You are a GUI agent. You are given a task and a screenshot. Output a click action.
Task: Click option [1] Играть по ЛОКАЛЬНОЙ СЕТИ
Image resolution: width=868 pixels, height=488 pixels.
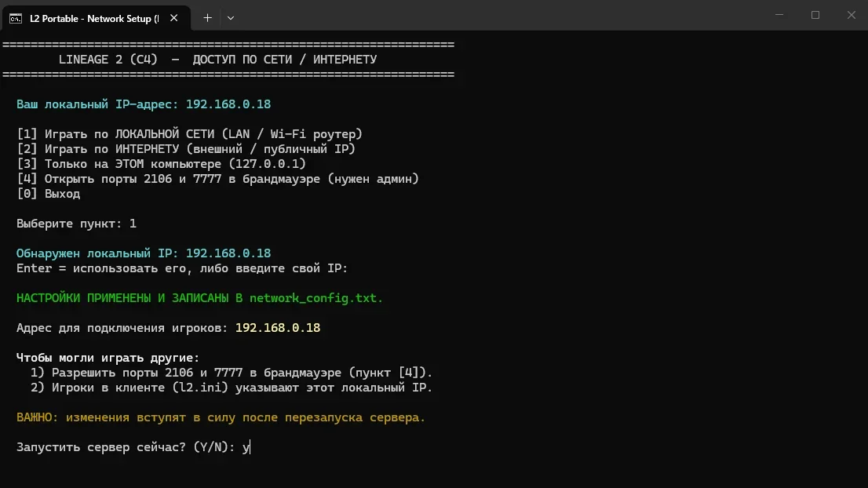pyautogui.click(x=189, y=134)
